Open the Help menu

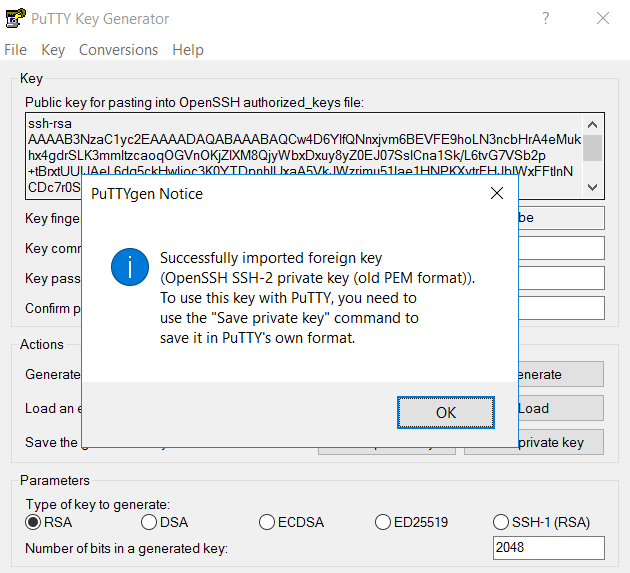(x=188, y=50)
